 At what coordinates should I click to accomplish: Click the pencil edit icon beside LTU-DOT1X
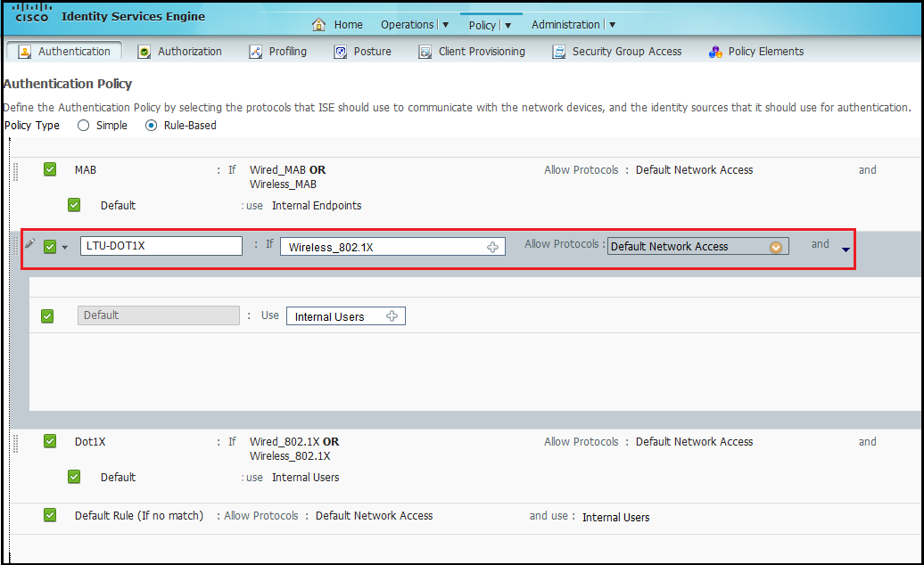[x=29, y=243]
